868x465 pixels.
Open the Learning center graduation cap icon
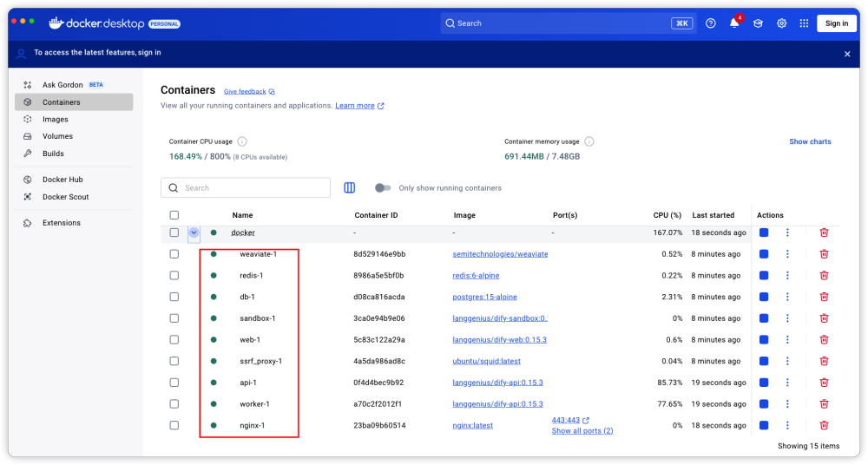click(758, 23)
